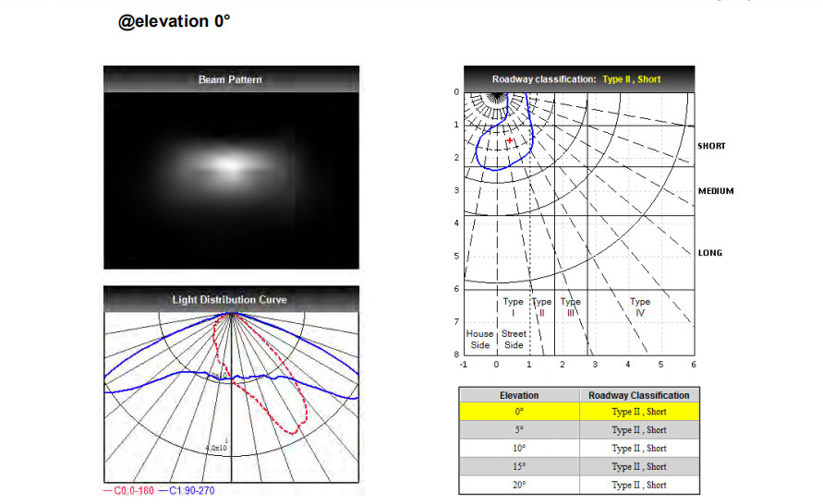Select the red C0:0-180 legend entry
823x504 pixels.
point(132,491)
